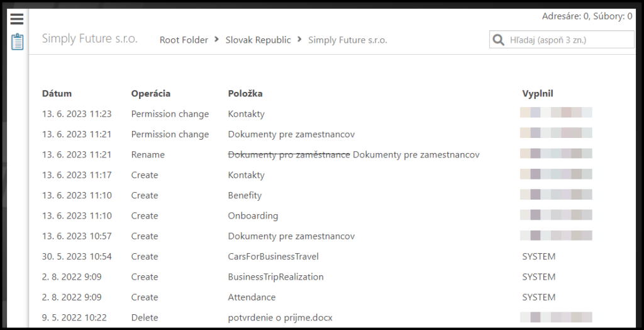Select the CarsForBusinessTravel entry

pyautogui.click(x=273, y=256)
